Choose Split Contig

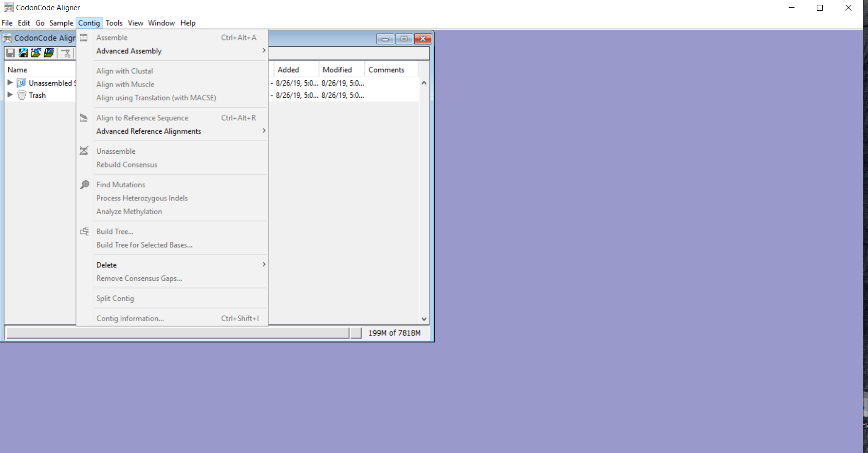(x=172, y=298)
